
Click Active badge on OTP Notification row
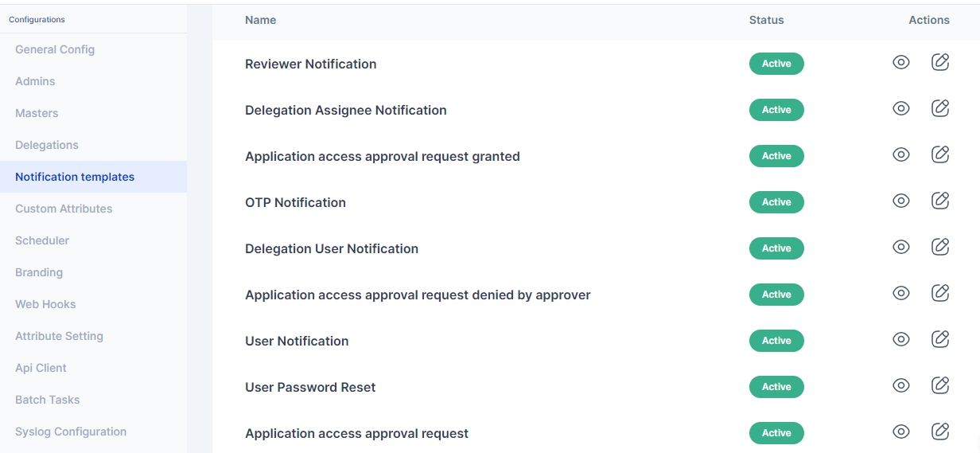tap(776, 202)
